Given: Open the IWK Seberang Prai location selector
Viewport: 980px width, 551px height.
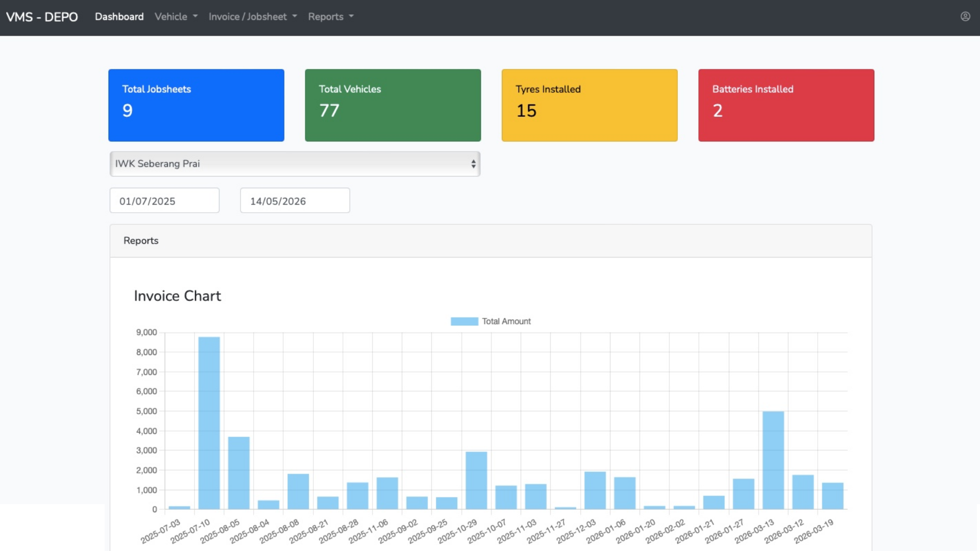Looking at the screenshot, I should [295, 164].
